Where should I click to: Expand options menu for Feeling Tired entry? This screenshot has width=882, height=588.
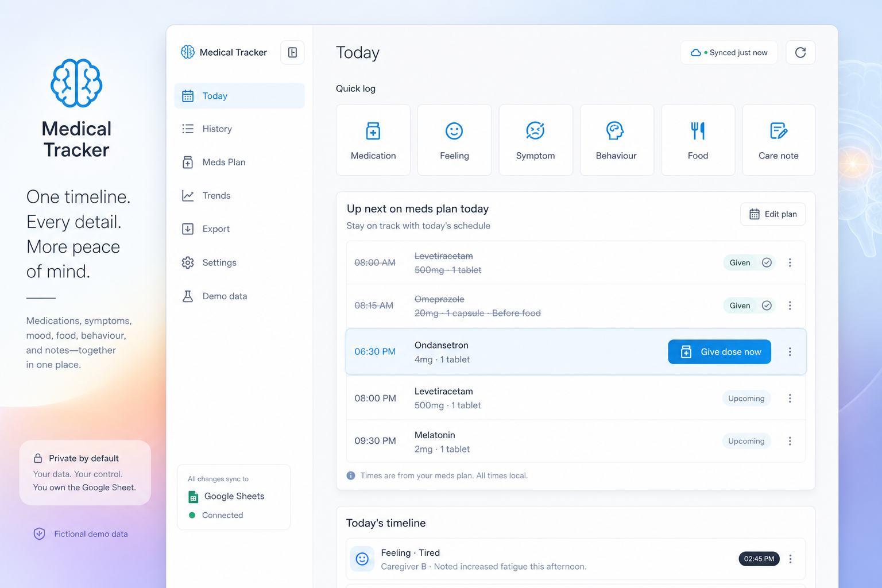pos(791,559)
